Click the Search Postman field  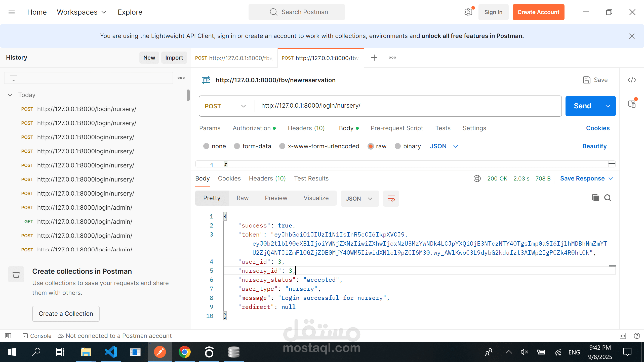pos(297,12)
